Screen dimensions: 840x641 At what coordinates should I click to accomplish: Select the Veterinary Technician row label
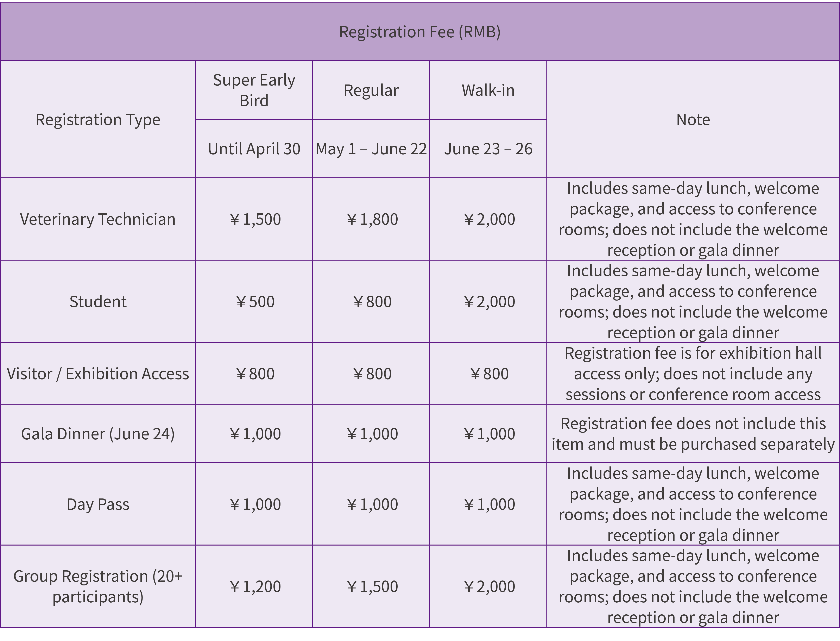click(98, 219)
